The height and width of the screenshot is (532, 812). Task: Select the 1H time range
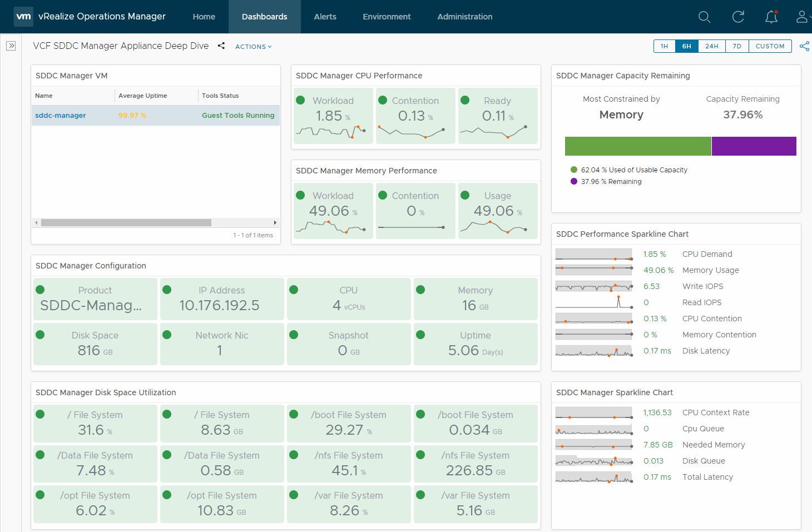pyautogui.click(x=665, y=46)
